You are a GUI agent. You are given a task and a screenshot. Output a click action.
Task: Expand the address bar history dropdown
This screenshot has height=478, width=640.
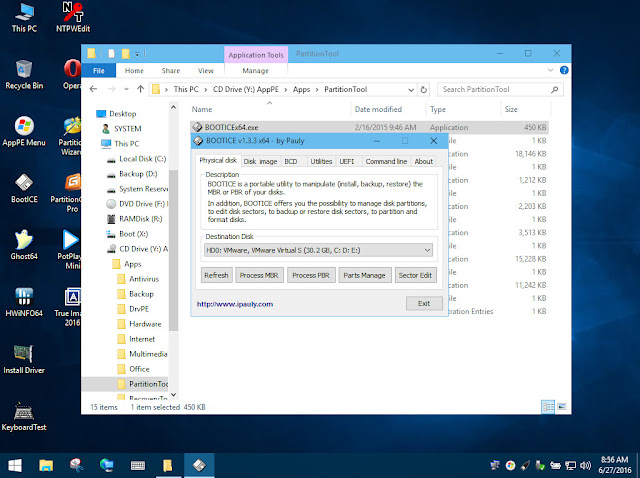(411, 89)
